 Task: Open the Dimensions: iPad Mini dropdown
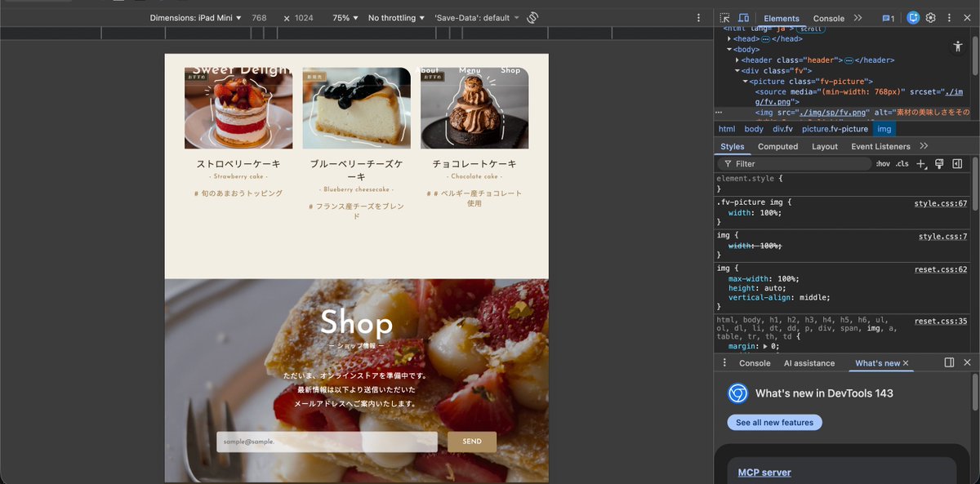click(196, 18)
